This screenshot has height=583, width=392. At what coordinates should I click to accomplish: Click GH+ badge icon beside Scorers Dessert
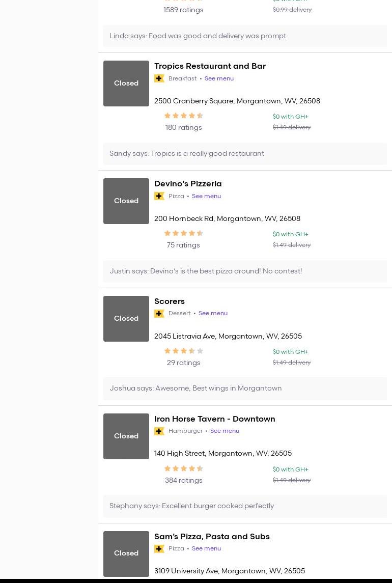pyautogui.click(x=159, y=314)
